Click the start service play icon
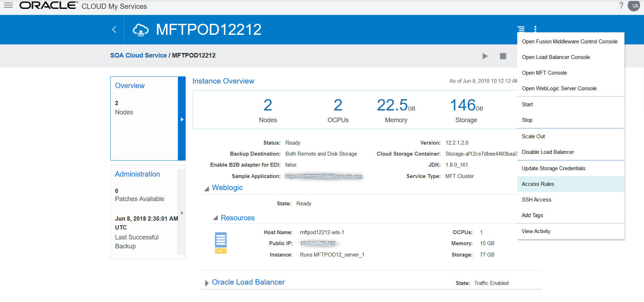The image size is (644, 302). (x=485, y=56)
